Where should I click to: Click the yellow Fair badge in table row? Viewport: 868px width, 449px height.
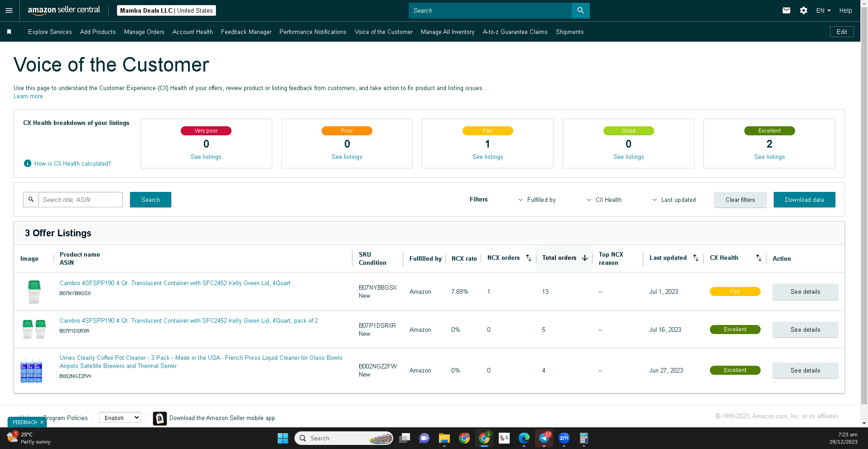(735, 291)
